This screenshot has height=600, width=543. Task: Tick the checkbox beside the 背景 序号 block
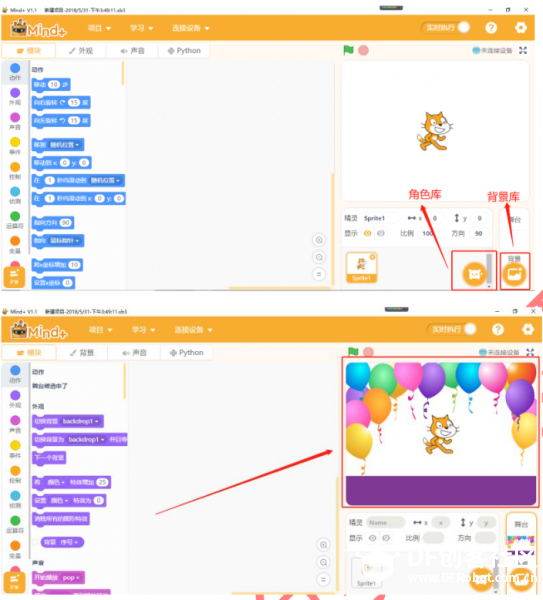coord(35,542)
